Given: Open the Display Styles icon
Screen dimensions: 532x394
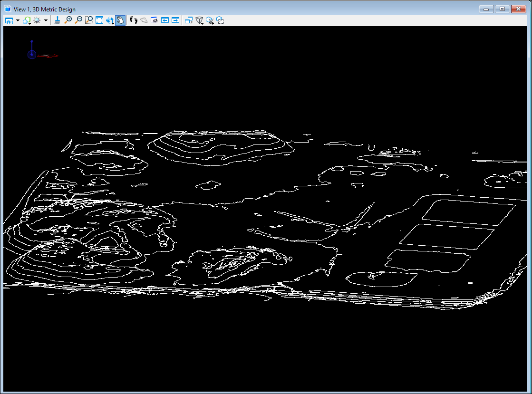Looking at the screenshot, I should (27, 20).
